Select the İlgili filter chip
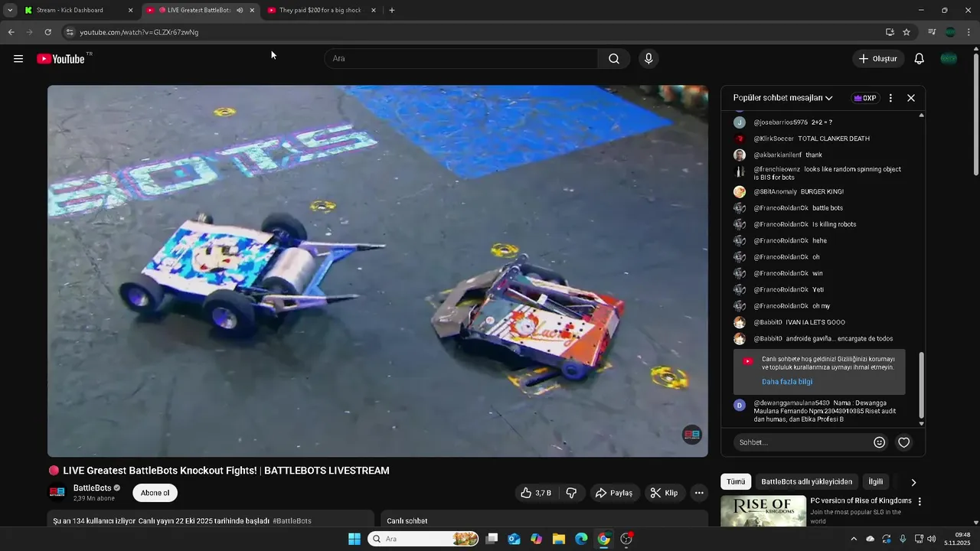Viewport: 980px width, 551px height. (x=876, y=481)
